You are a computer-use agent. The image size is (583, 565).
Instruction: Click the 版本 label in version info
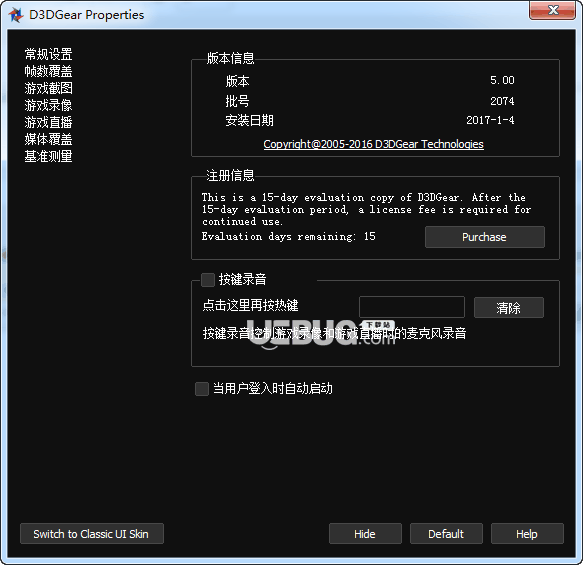tap(237, 81)
